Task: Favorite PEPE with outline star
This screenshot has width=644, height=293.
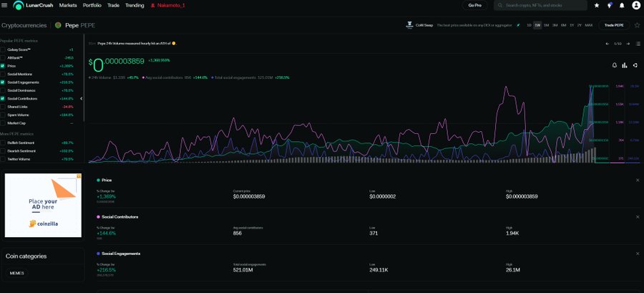Action: coord(637,25)
